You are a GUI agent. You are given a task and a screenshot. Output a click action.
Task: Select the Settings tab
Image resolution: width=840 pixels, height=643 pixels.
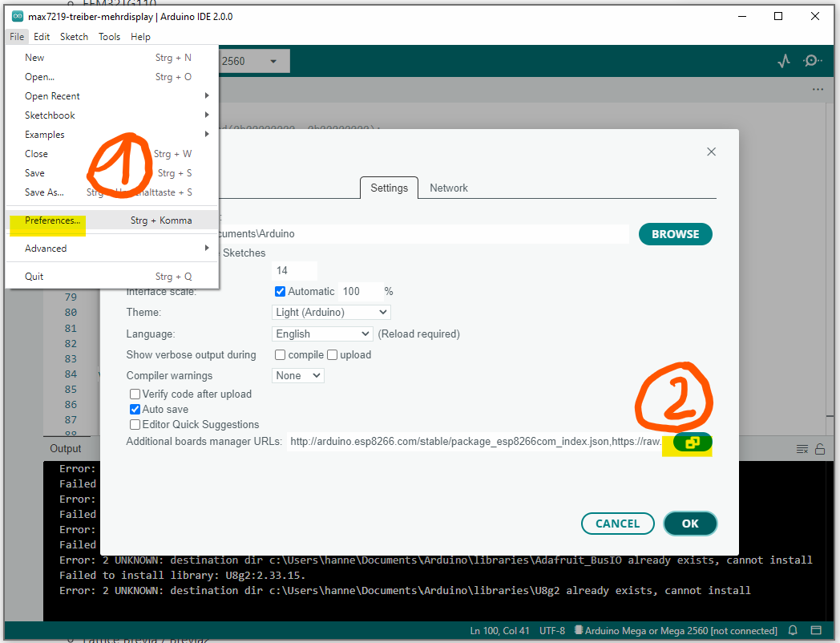389,188
